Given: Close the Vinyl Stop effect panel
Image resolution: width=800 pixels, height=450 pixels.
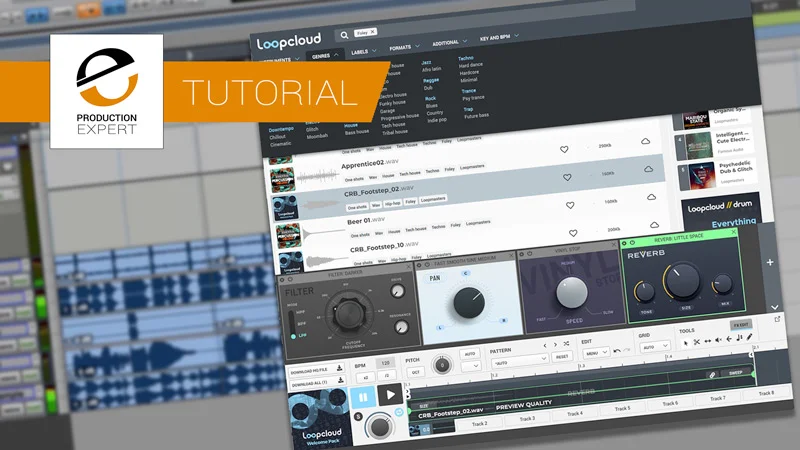Looking at the screenshot, I should coord(614,245).
